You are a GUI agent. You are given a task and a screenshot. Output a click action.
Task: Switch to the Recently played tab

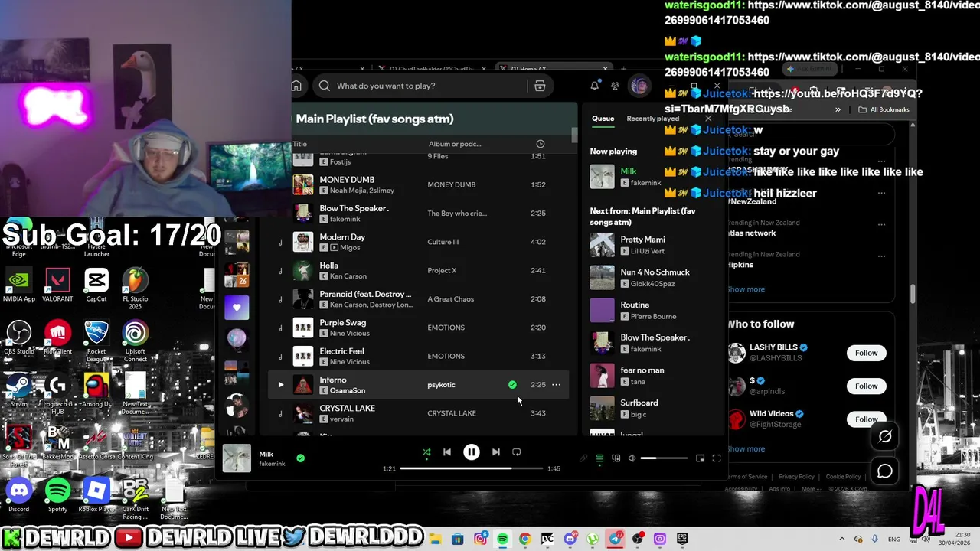[652, 119]
